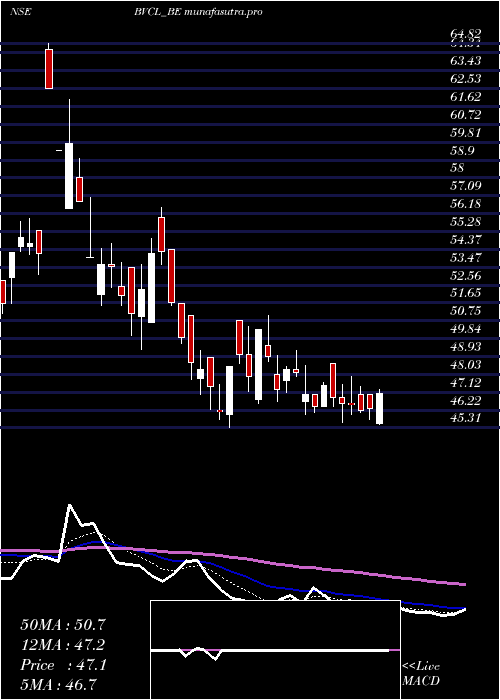Click inside the MACD indicator box
Viewport: 500px width, 700px height.
click(275, 650)
